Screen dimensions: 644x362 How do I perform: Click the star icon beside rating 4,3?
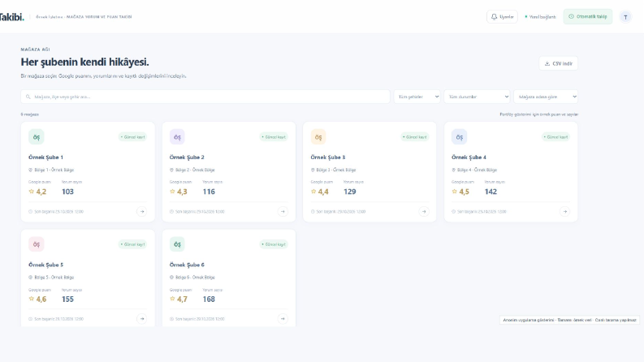172,192
